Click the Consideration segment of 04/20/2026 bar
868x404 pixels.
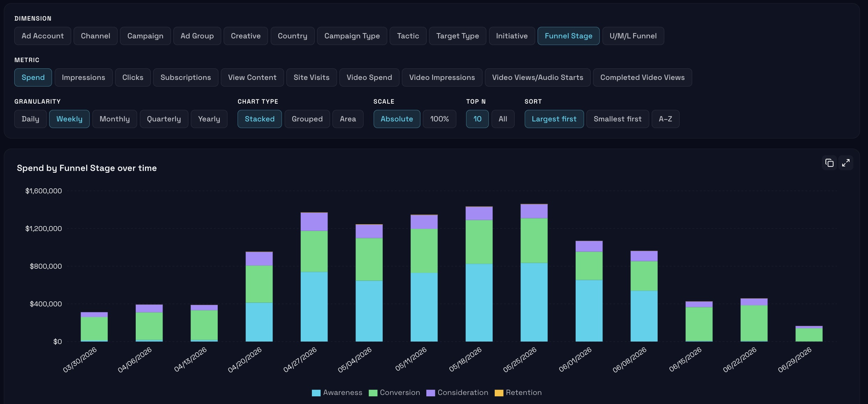click(x=259, y=259)
